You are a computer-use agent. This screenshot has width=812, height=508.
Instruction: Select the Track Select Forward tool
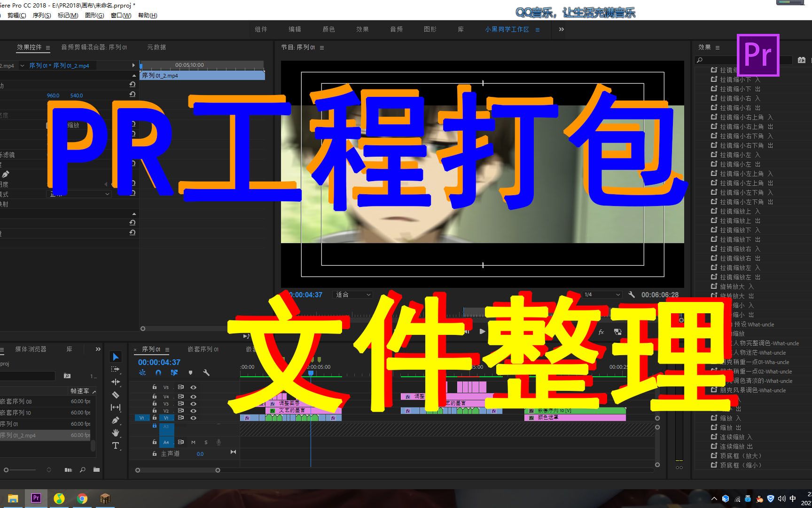click(116, 370)
